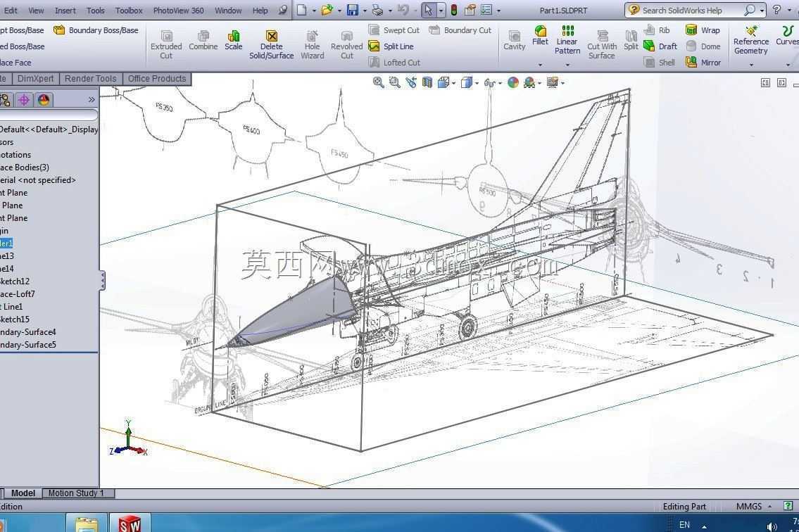Choose the Shell tool
Viewport: 799px width, 532px height.
click(x=660, y=63)
